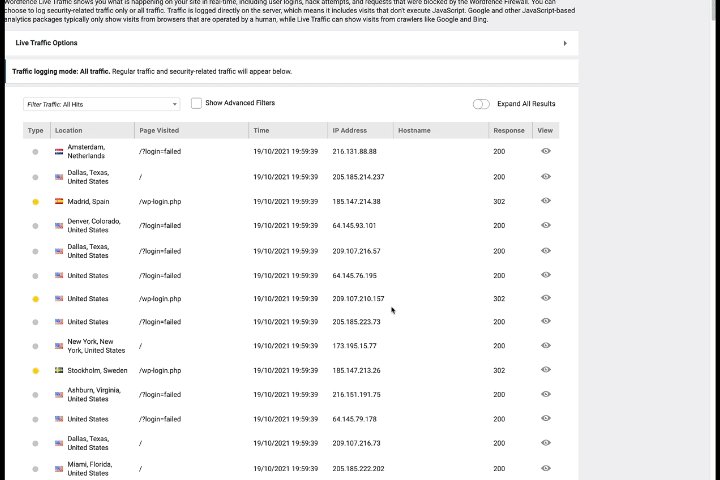Click Spain flag in Madrid row
The width and height of the screenshot is (720, 480).
(x=59, y=201)
